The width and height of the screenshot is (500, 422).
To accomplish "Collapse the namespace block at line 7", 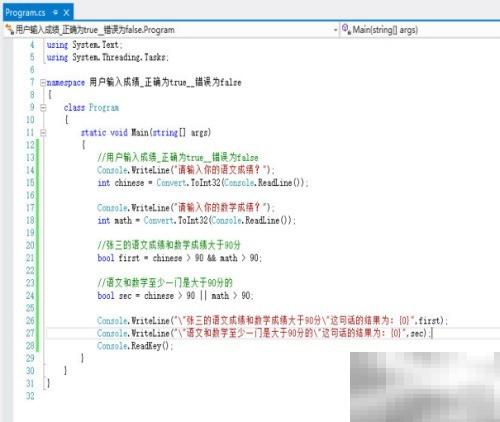I will [x=43, y=82].
